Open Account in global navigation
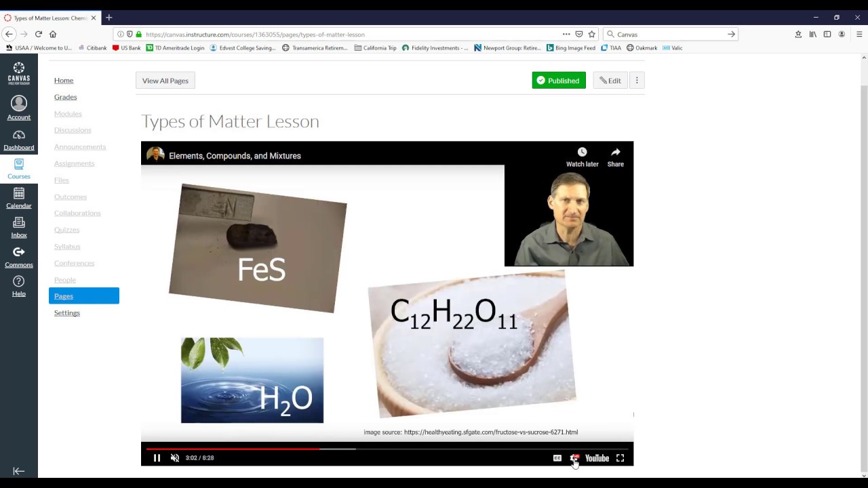Screen dimensions: 868x488 (19, 108)
